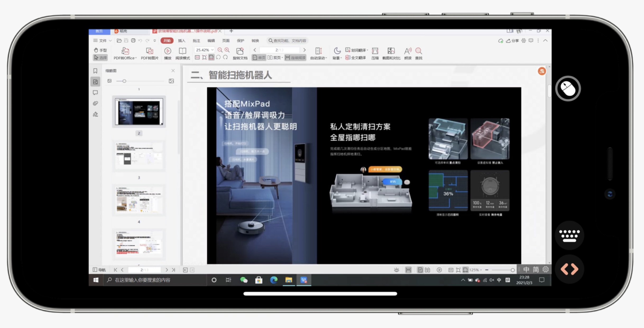Open the bookmark panel in sidebar
Screen dimensions: 644x328
[x=95, y=71]
